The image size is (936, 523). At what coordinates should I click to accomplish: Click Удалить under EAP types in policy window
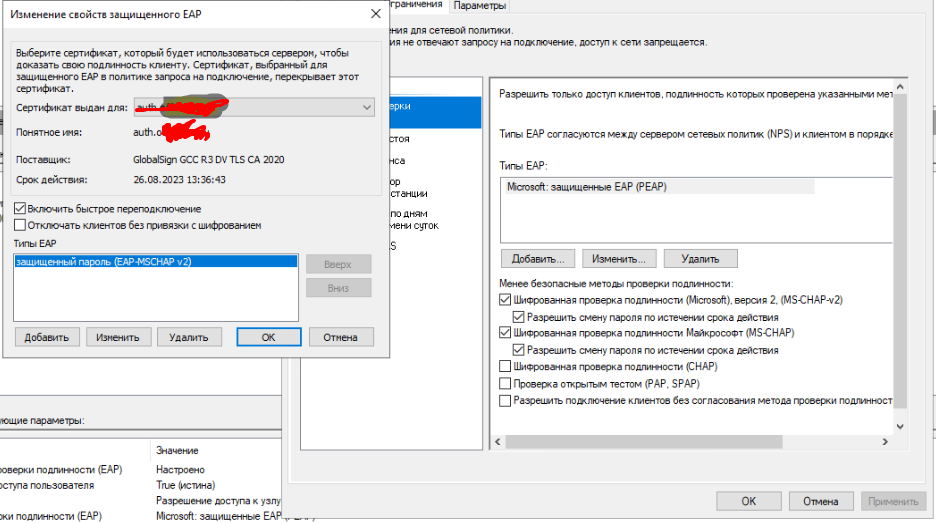click(701, 259)
